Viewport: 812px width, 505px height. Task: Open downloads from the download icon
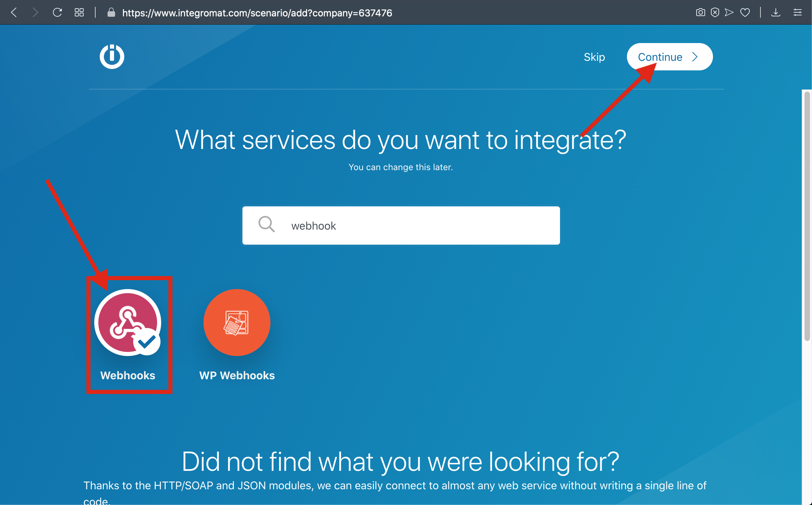point(775,13)
